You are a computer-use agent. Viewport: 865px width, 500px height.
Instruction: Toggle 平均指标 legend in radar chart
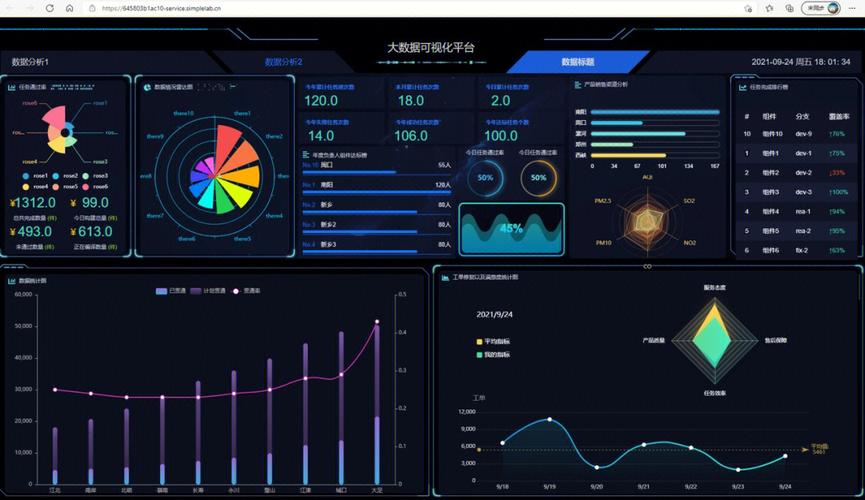tap(494, 342)
